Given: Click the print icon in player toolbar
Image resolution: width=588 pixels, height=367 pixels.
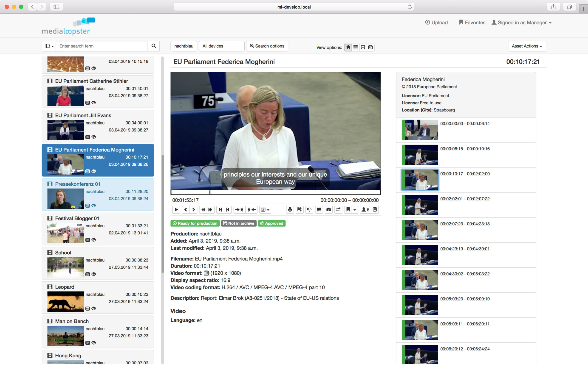Looking at the screenshot, I should [290, 209].
